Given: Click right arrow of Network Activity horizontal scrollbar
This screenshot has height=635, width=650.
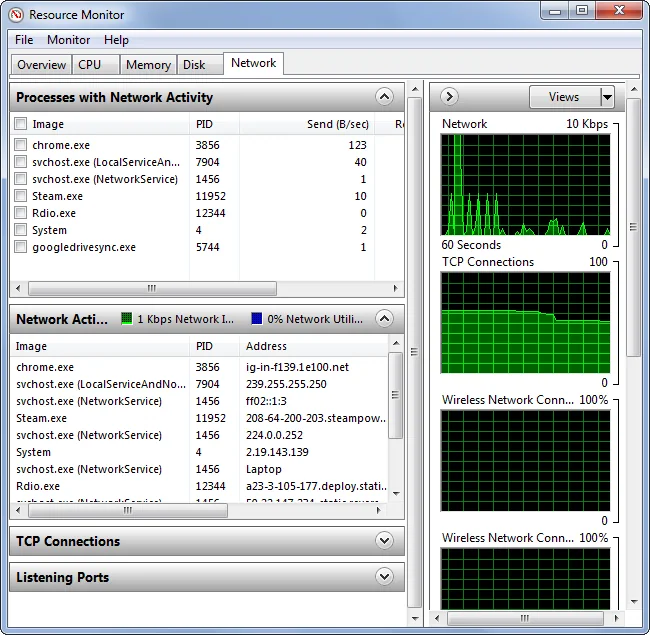Looking at the screenshot, I should (378, 510).
